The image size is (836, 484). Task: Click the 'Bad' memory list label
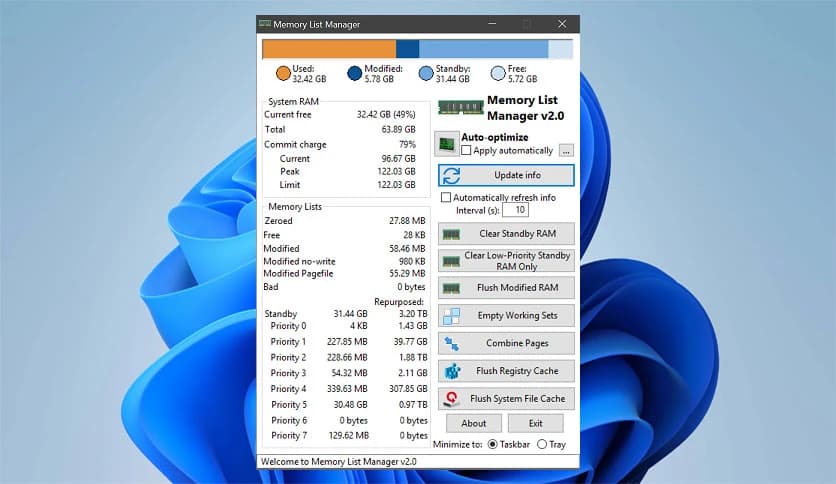271,287
